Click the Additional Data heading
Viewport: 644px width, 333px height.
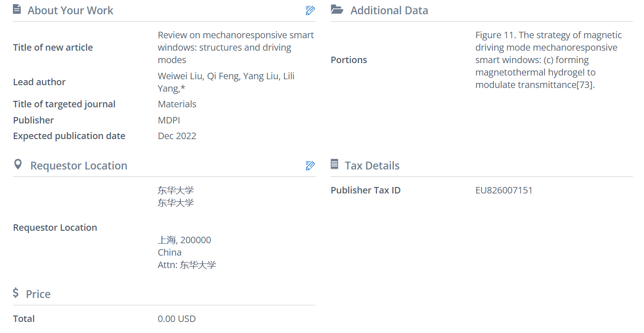click(x=389, y=11)
